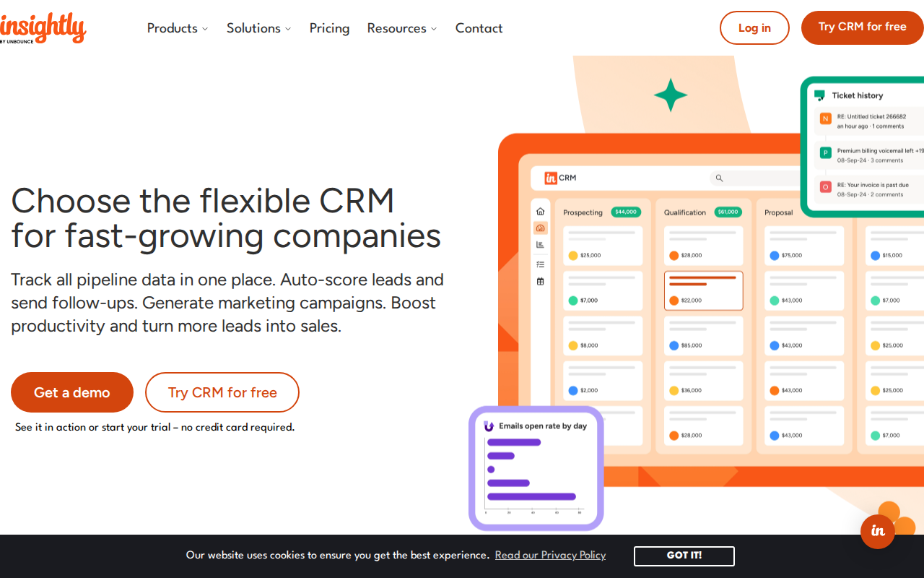This screenshot has width=924, height=578.
Task: Select the Home icon in the CRM sidebar
Action: [x=540, y=211]
